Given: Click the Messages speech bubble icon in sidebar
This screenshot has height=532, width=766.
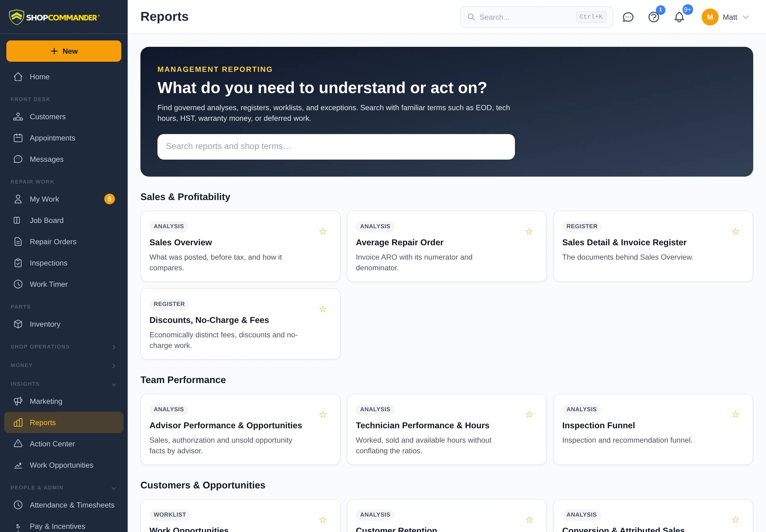Looking at the screenshot, I should (x=18, y=159).
